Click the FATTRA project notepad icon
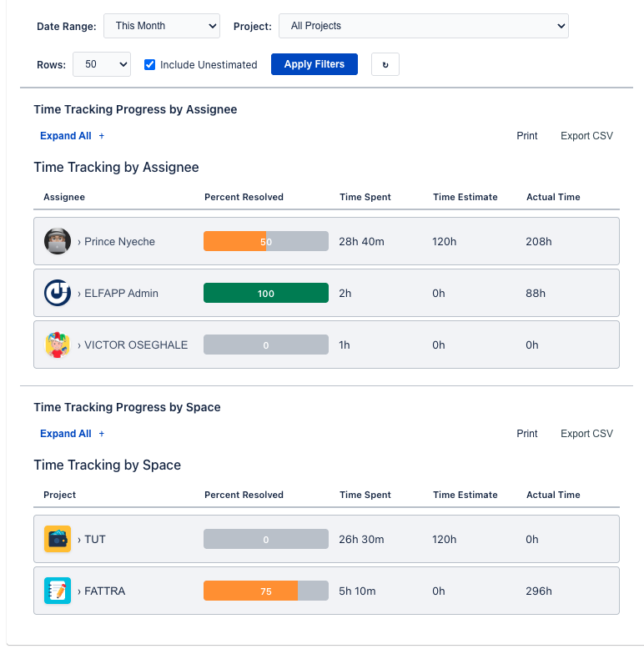The image size is (644, 649). coord(58,591)
